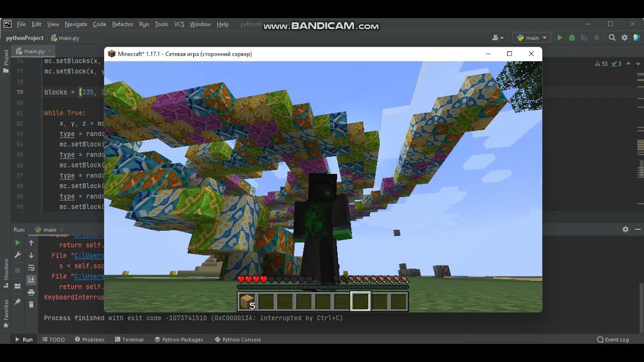Click the 3 typos checkmark indicator
The width and height of the screenshot is (644, 362).
[x=616, y=64]
